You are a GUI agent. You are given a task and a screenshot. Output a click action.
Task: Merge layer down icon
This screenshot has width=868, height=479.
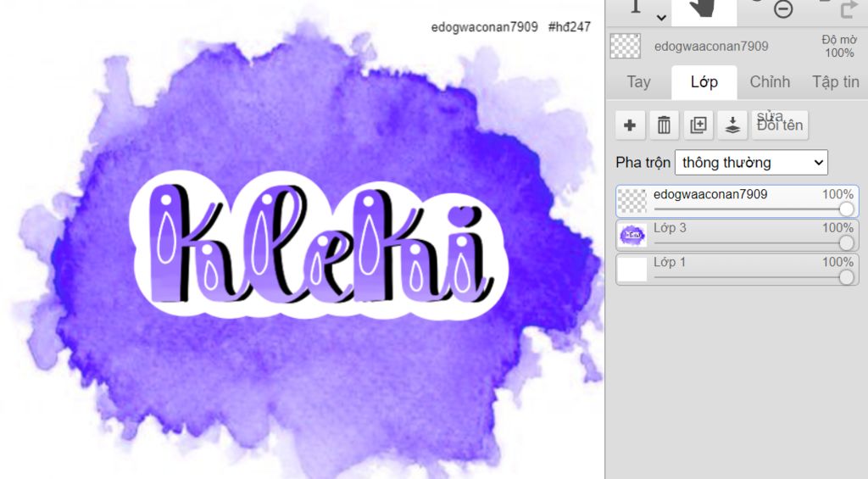click(732, 125)
